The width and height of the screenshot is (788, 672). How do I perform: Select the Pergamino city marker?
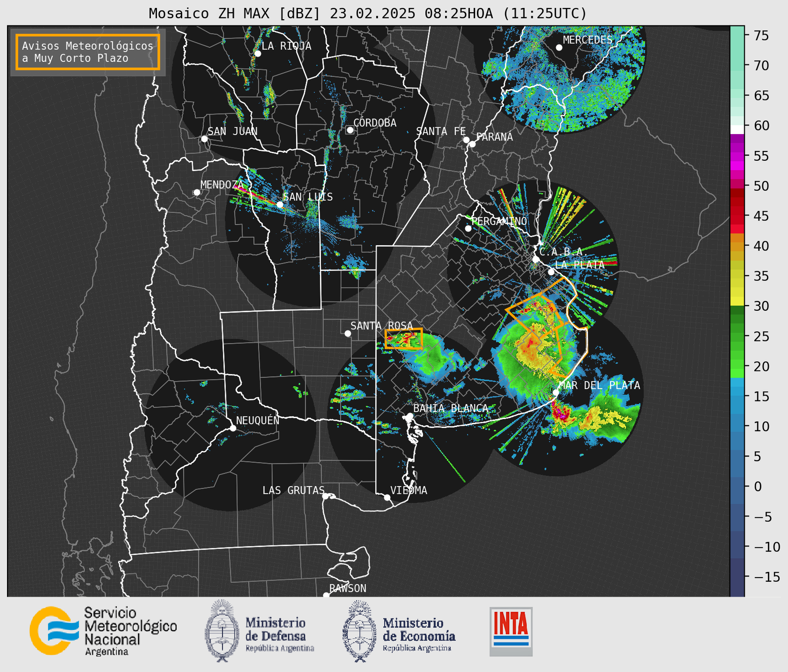(x=468, y=229)
